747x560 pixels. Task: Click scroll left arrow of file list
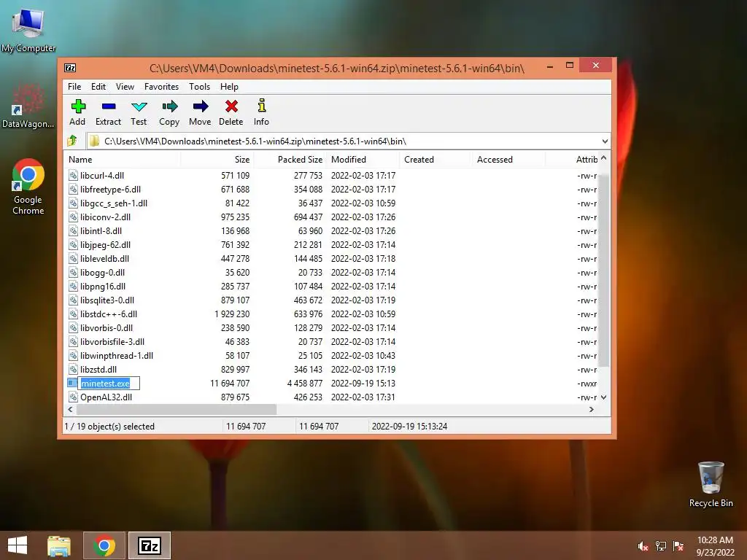71,409
